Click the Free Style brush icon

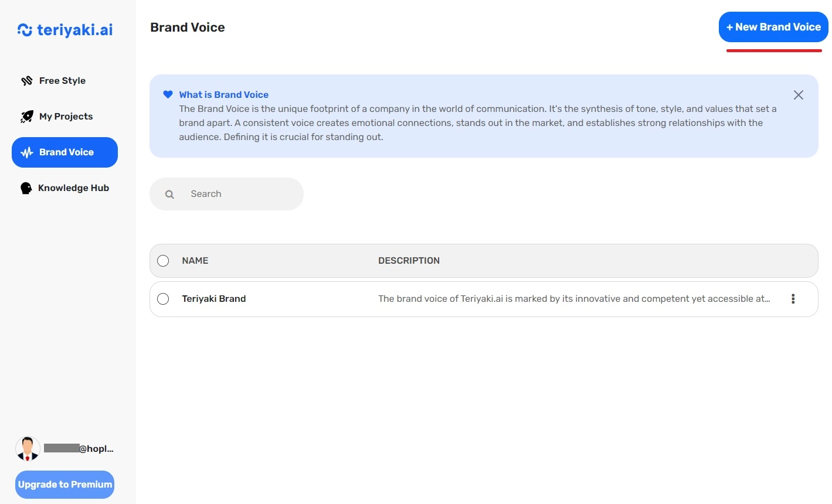[26, 81]
